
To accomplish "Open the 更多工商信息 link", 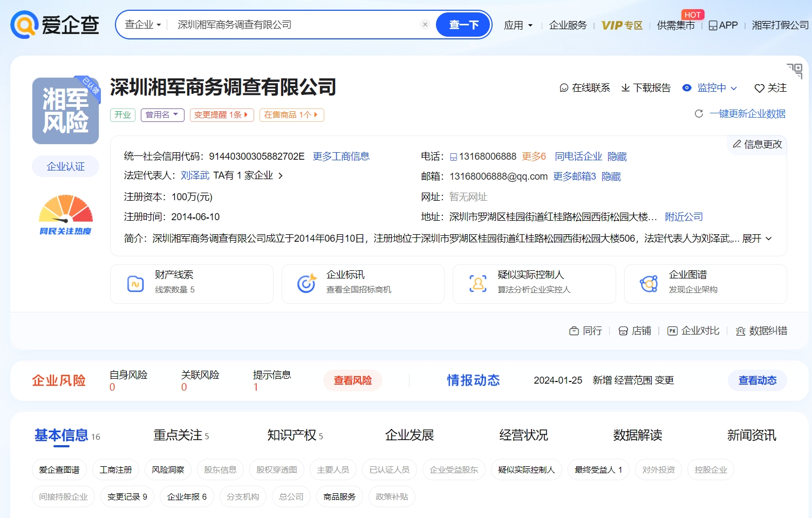I will click(x=341, y=156).
